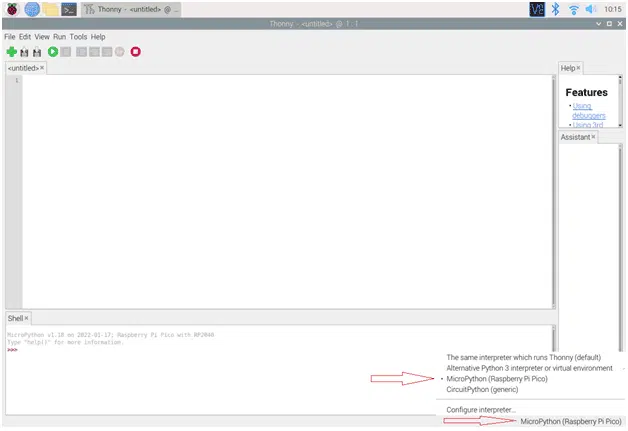Run current script with green play button

[53, 52]
